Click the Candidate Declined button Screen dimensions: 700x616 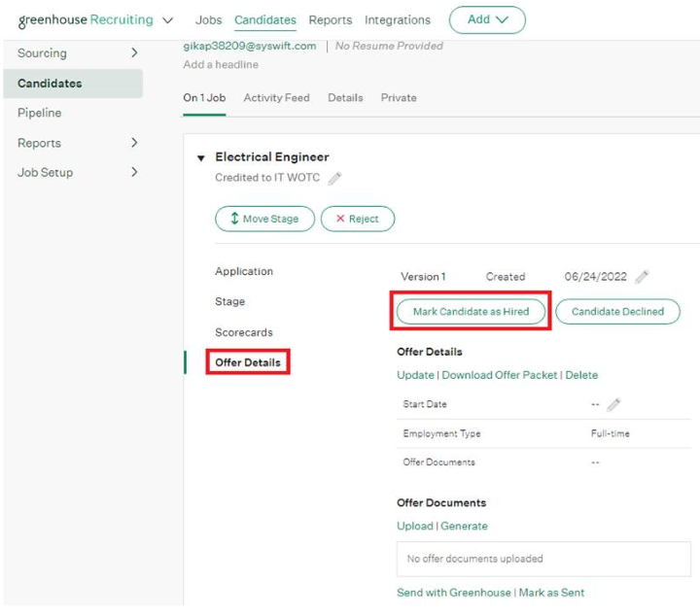tap(617, 312)
